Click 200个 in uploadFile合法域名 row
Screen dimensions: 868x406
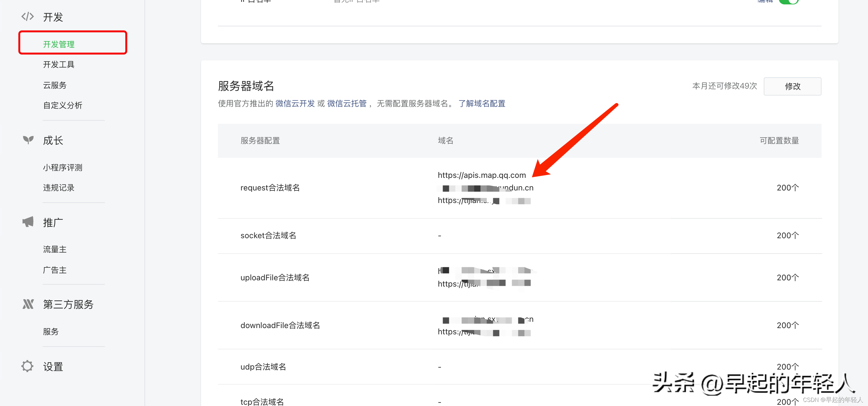point(788,277)
